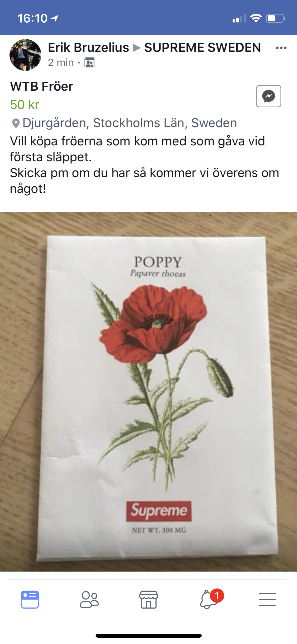Tap the 16:10 clock in status bar
Image resolution: width=297 pixels, height=644 pixels.
pos(32,18)
